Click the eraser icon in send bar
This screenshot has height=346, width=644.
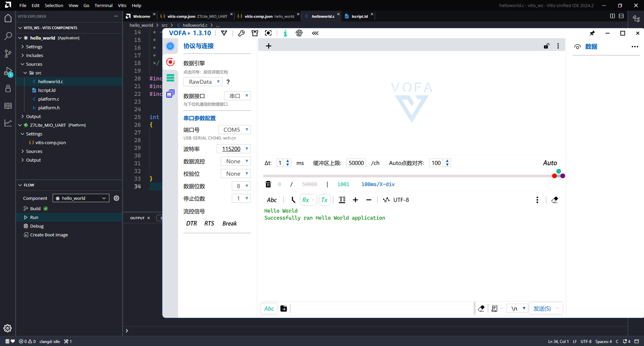(481, 308)
